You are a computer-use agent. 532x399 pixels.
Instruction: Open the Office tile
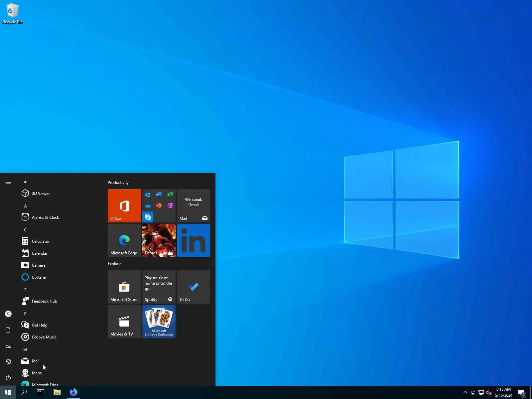point(124,206)
